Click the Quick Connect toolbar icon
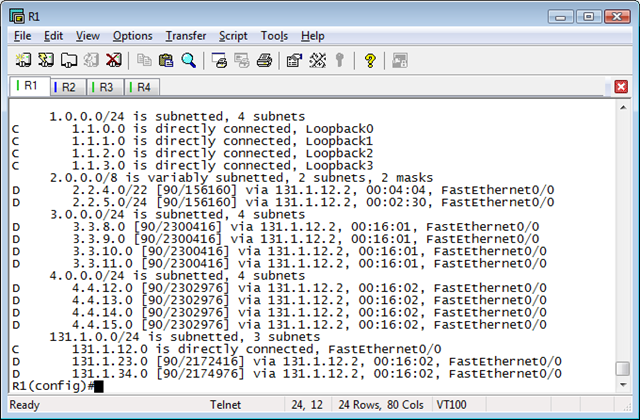Image resolution: width=640 pixels, height=420 pixels. click(x=46, y=60)
